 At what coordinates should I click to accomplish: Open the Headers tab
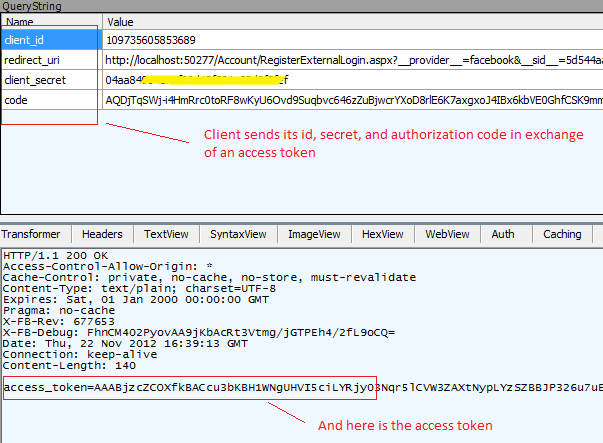tap(102, 234)
